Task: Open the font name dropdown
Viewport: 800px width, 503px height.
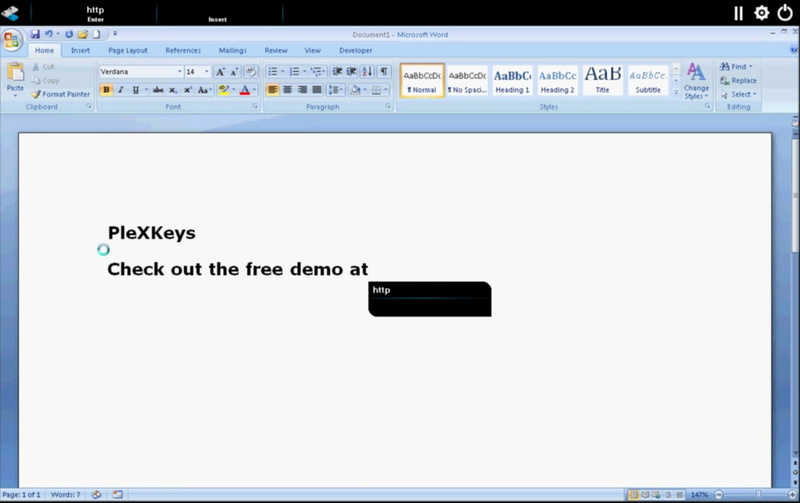Action: click(180, 71)
